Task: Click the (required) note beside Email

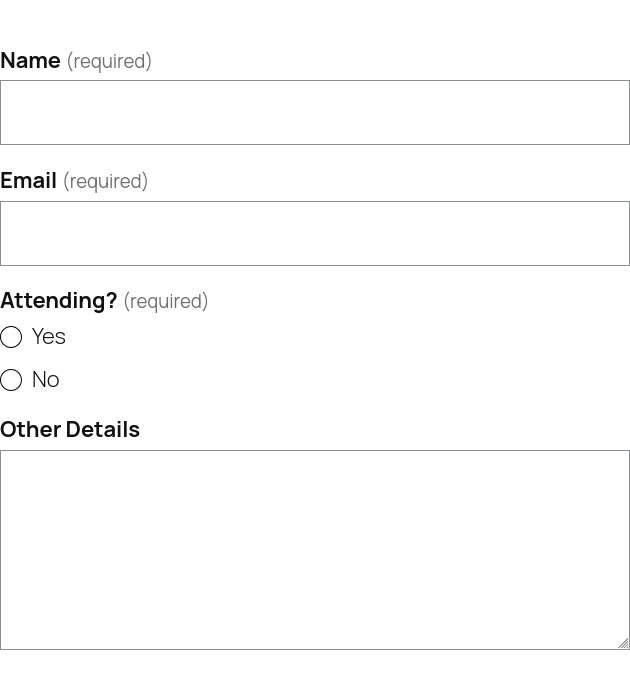Action: (105, 181)
